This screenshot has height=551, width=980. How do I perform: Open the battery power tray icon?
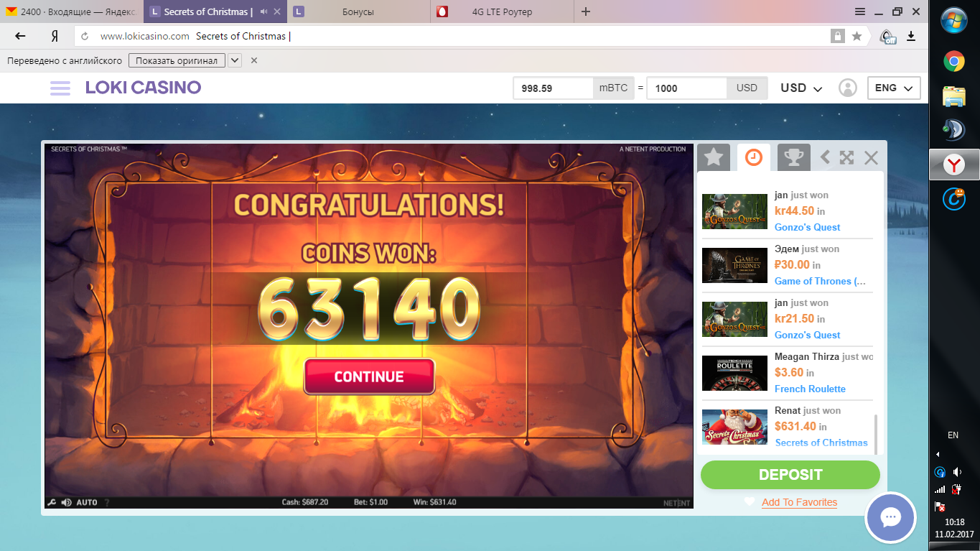pos(956,489)
